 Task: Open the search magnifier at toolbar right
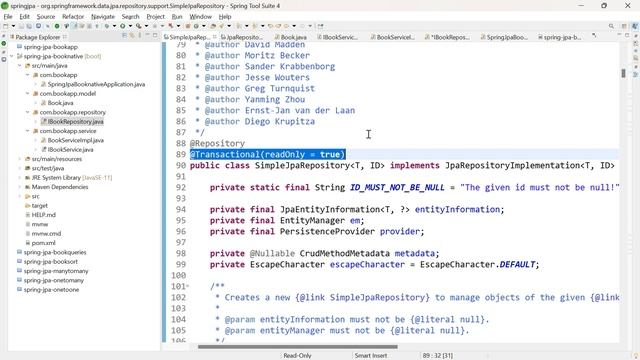(611, 26)
